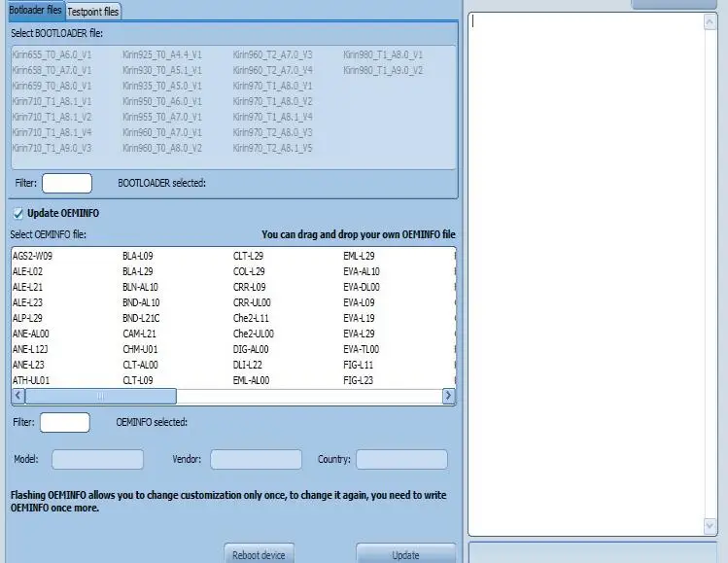This screenshot has height=563, width=728.
Task: Click the OEMINFO list horizontal scrollbar thumb
Action: pos(101,396)
